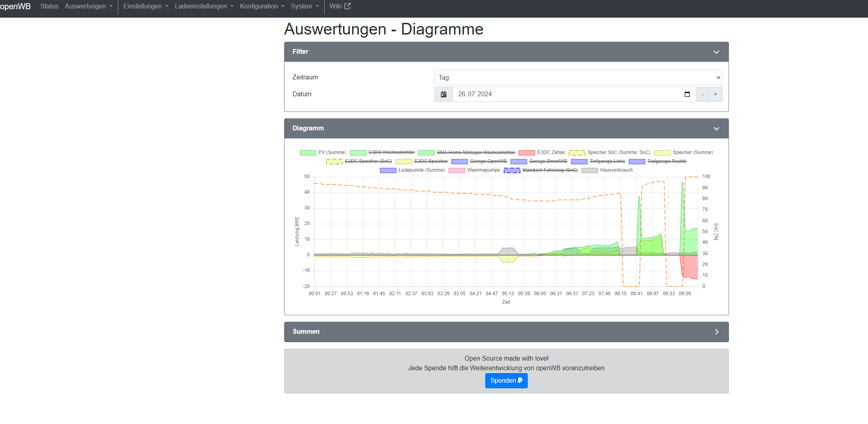
Task: Open the Ladeeinstellungen menu
Action: coord(204,6)
